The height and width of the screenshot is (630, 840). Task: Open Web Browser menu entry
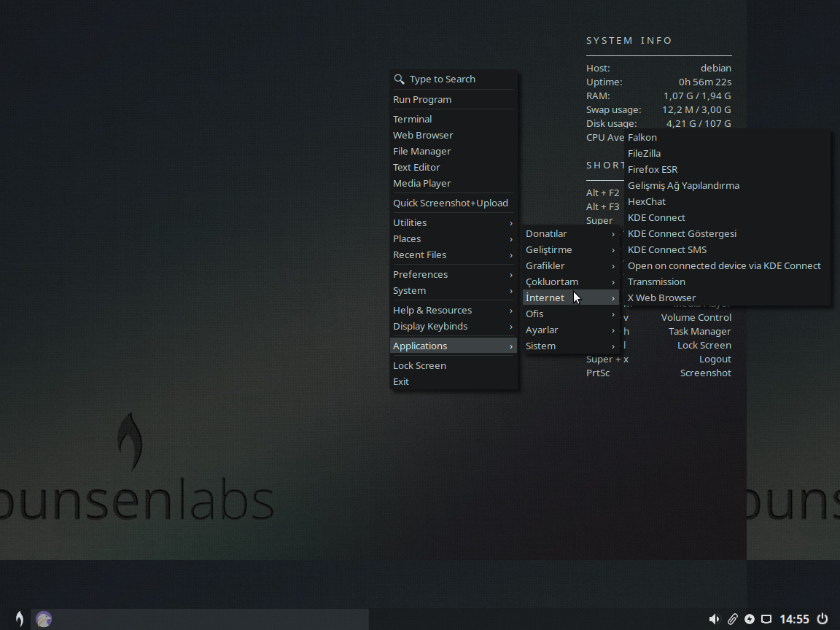click(x=454, y=135)
